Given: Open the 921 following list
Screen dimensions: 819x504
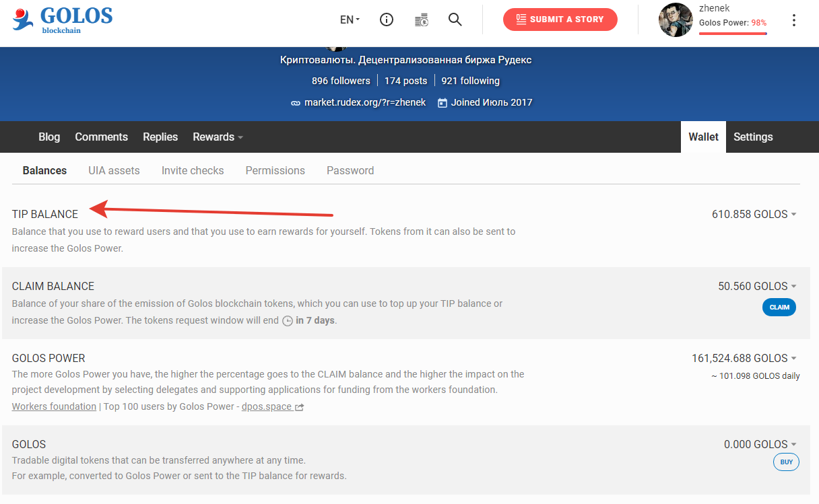Looking at the screenshot, I should [471, 81].
